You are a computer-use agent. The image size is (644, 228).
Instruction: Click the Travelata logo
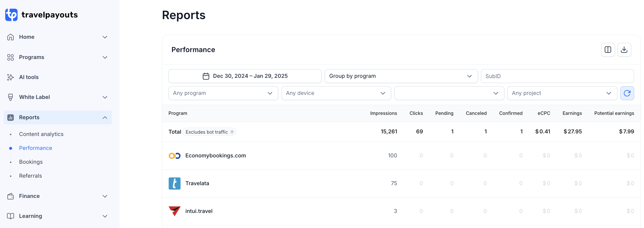tap(175, 183)
